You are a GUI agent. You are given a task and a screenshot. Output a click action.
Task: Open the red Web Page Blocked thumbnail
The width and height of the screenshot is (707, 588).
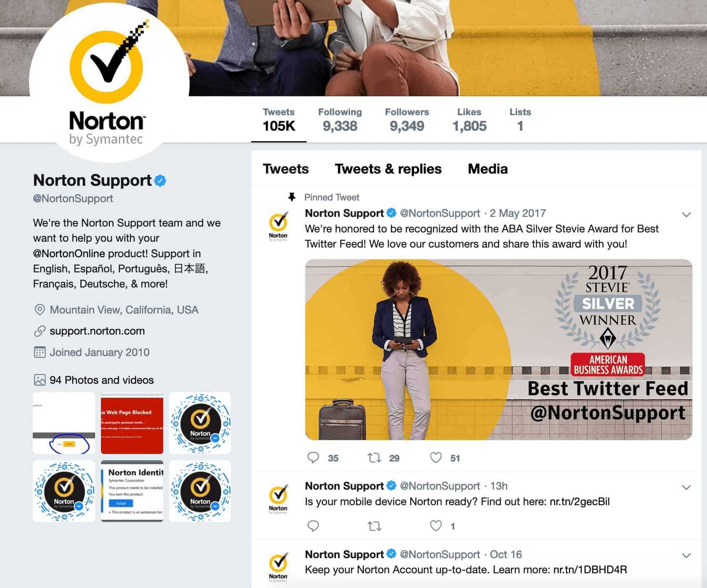132,423
